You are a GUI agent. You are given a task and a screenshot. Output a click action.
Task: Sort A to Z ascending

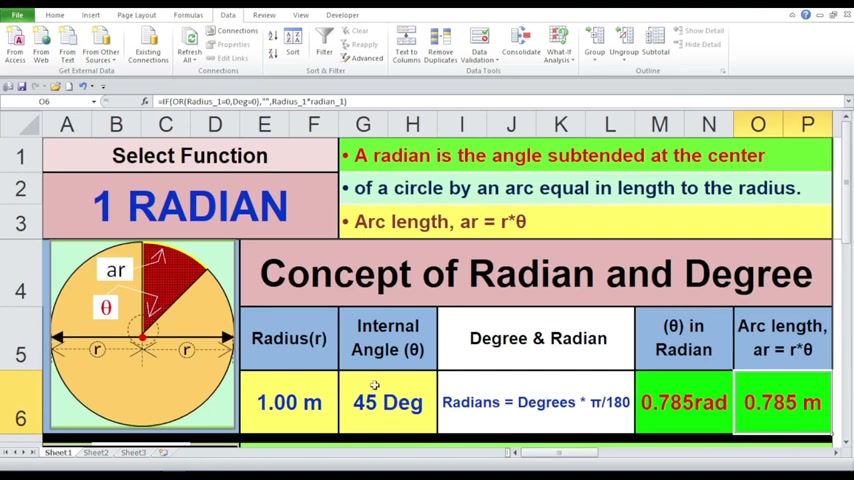273,37
